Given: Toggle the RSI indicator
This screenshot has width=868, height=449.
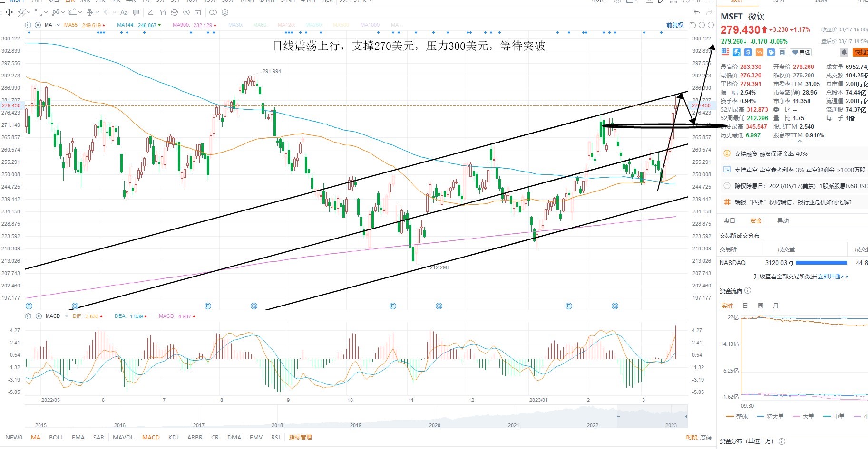Looking at the screenshot, I should coord(275,438).
